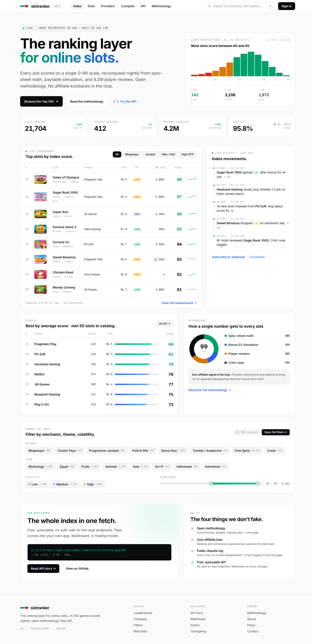Toggle Halloween theme chip
Viewport: 312px width, 644px height.
pos(187,467)
